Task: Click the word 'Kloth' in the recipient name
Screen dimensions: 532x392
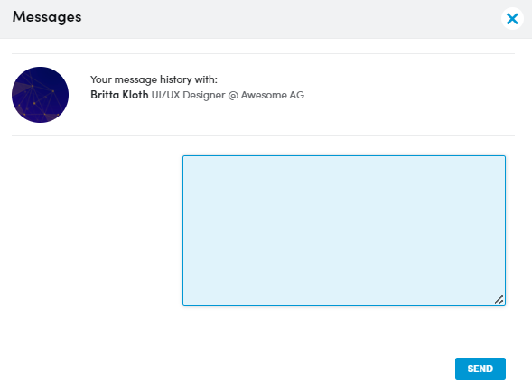Action: click(135, 95)
